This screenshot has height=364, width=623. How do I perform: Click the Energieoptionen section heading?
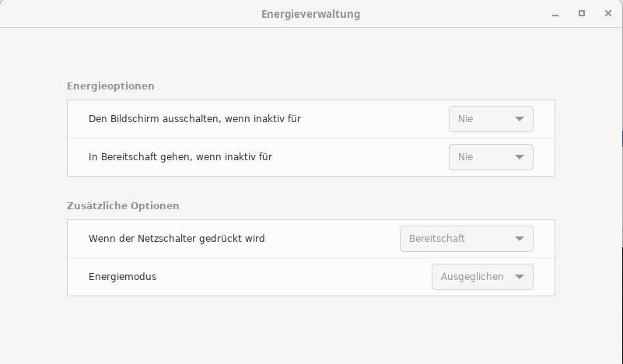pyautogui.click(x=110, y=86)
